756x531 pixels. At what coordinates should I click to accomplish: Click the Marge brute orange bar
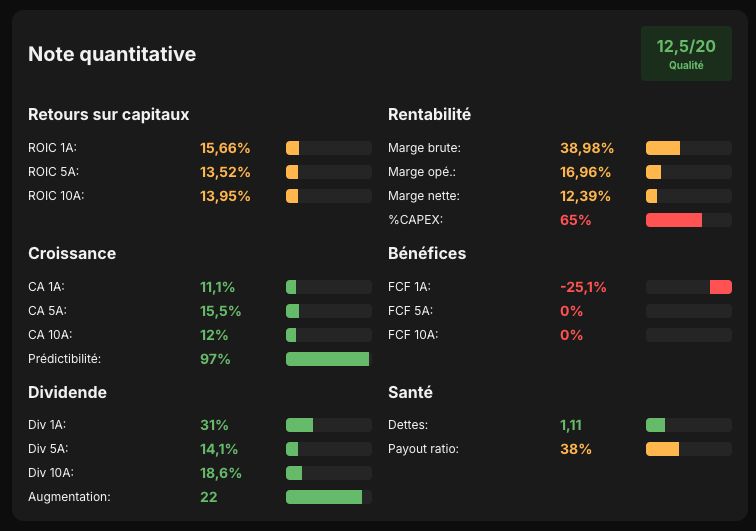[688, 148]
